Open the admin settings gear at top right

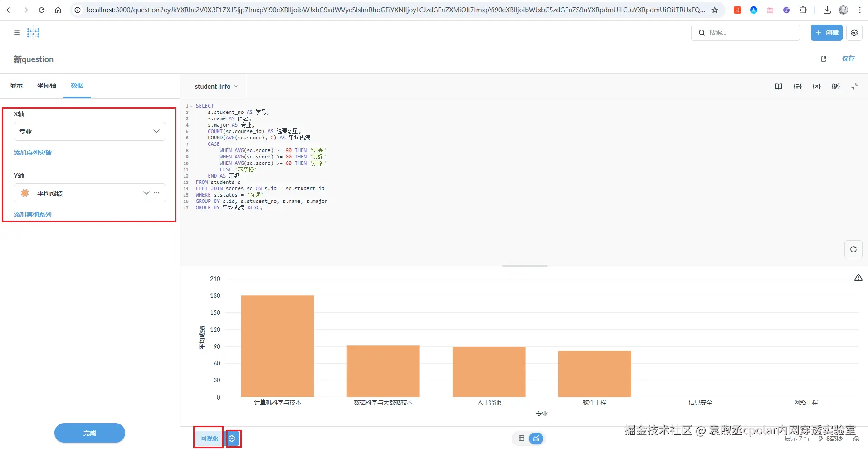click(x=854, y=33)
